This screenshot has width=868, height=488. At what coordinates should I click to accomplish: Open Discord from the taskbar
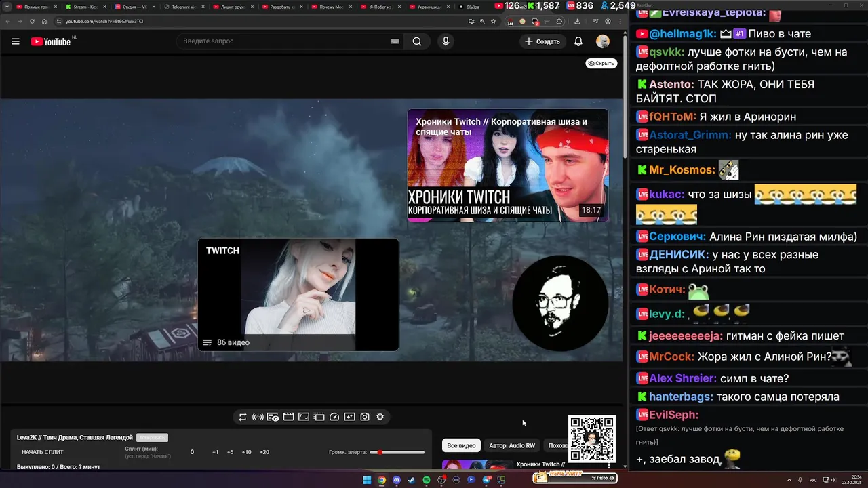click(397, 480)
